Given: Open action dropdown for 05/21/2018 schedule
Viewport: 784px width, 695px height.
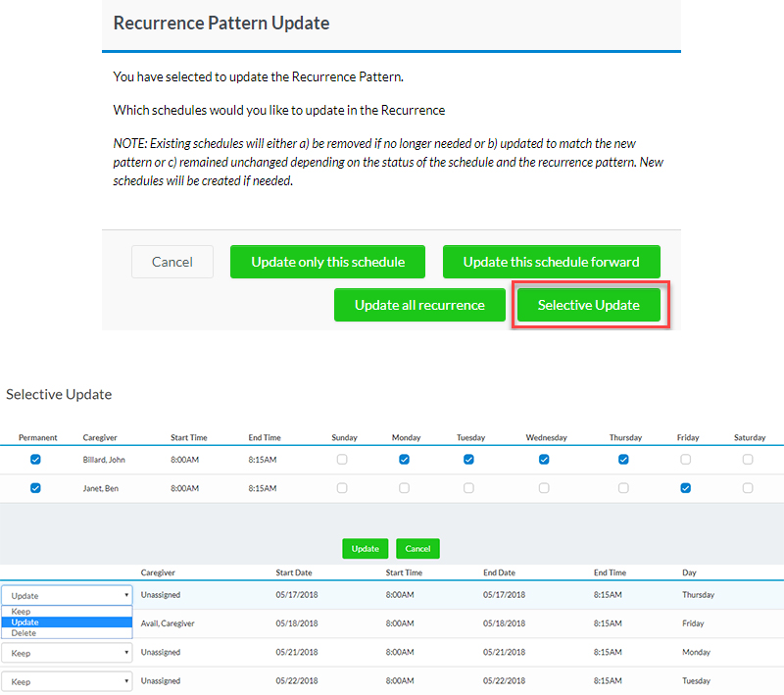Looking at the screenshot, I should 67,653.
